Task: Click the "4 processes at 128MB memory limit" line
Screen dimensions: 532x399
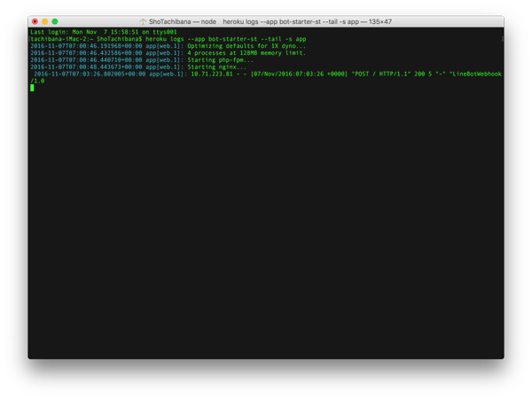Action: 246,53
